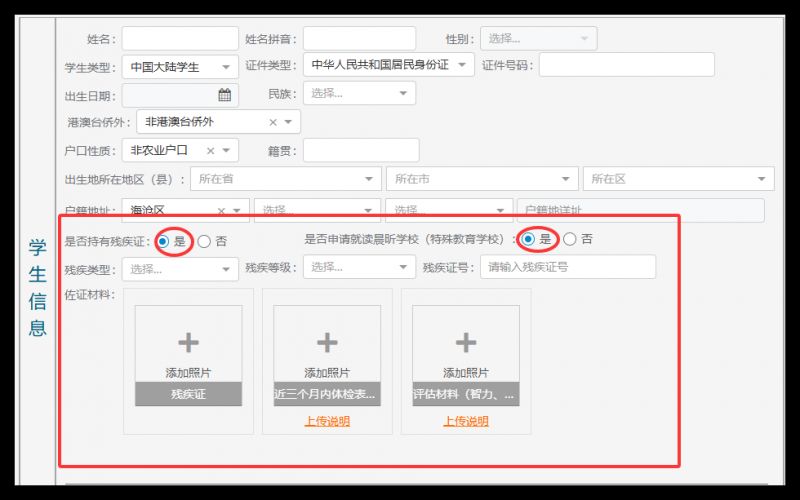
Task: Click the 近三个月内体检表 caption bar
Action: [x=327, y=394]
